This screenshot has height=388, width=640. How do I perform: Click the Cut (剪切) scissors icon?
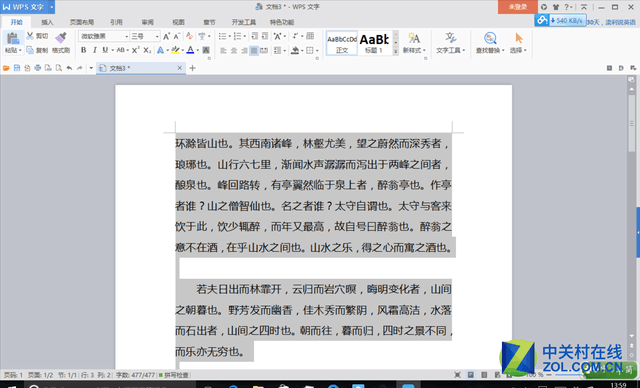pyautogui.click(x=30, y=36)
